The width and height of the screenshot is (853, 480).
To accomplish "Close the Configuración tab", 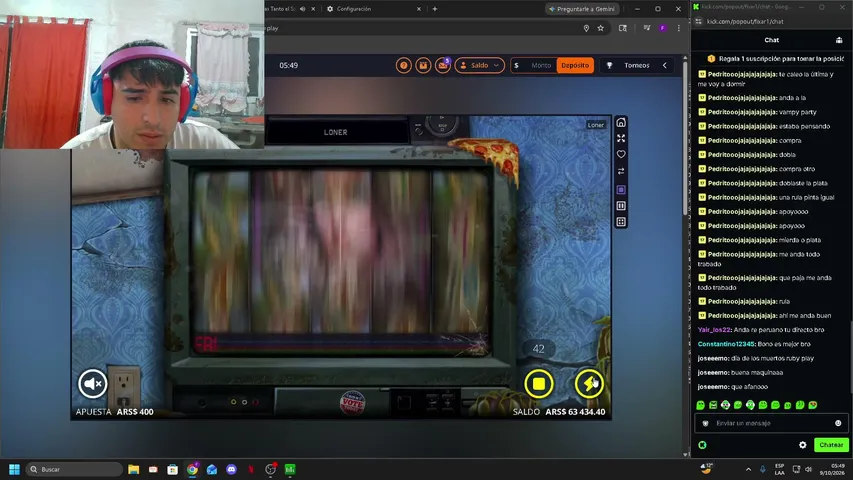I will 418,9.
